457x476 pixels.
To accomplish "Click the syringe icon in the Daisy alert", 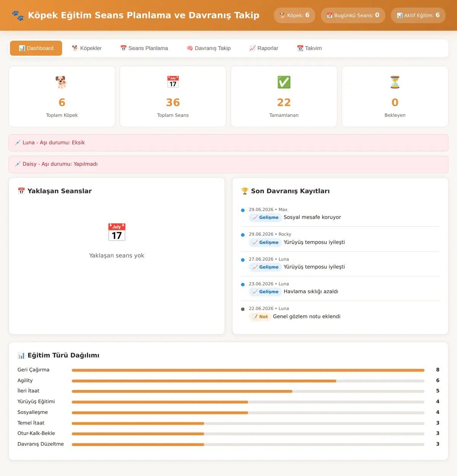I will [18, 164].
